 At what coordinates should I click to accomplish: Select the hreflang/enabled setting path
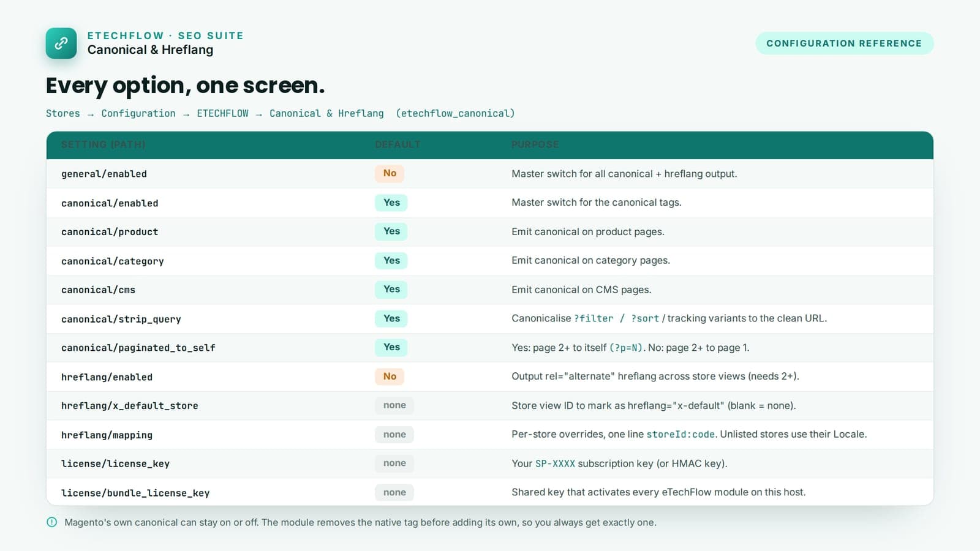[107, 377]
